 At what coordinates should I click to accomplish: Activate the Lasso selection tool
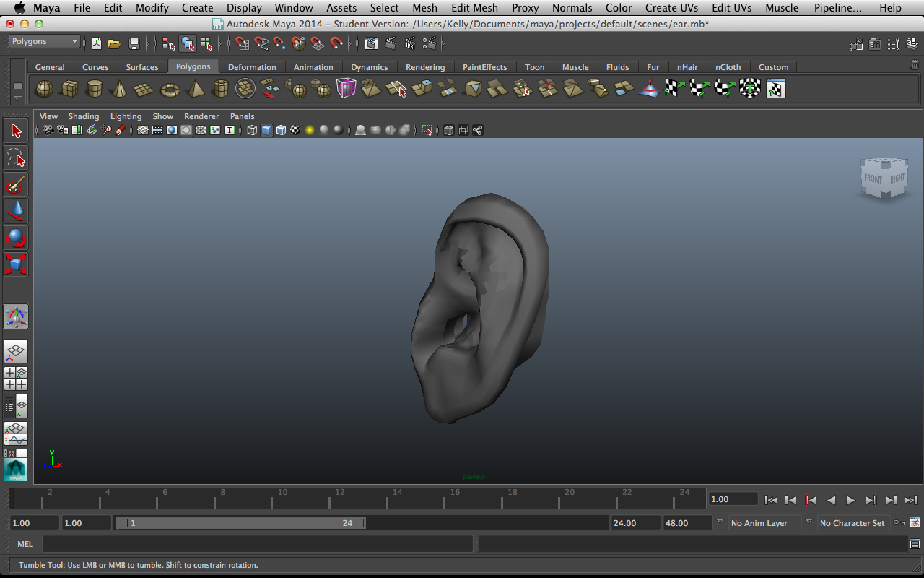click(16, 157)
